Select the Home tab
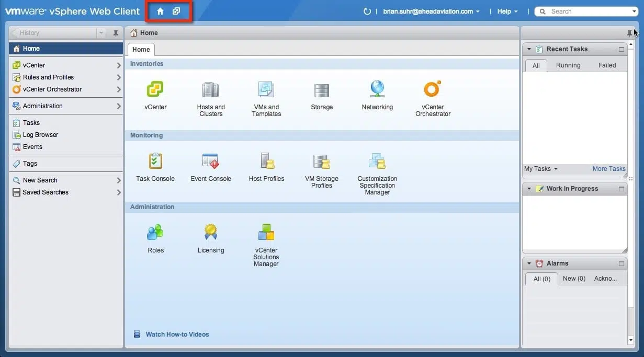The height and width of the screenshot is (357, 644). click(141, 50)
